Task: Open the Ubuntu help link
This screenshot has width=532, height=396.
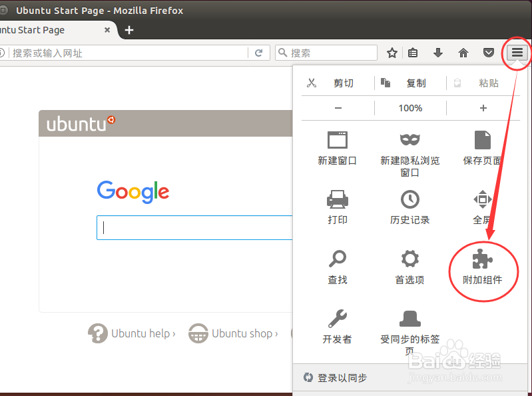Action: [132, 333]
